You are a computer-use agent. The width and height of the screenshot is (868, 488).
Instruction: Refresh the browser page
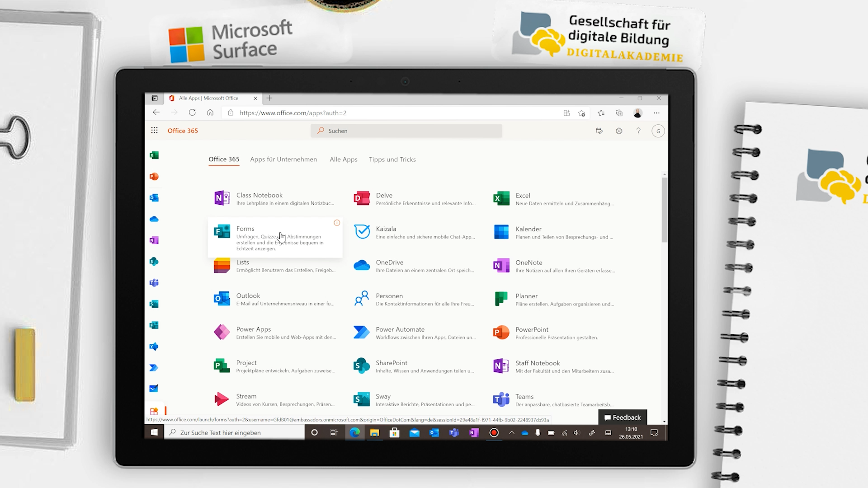(192, 113)
